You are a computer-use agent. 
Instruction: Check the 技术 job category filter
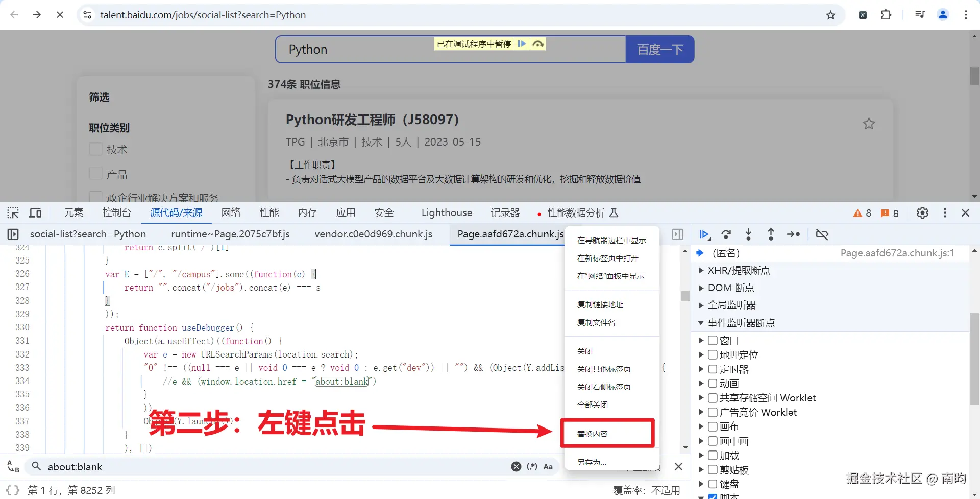click(x=95, y=149)
